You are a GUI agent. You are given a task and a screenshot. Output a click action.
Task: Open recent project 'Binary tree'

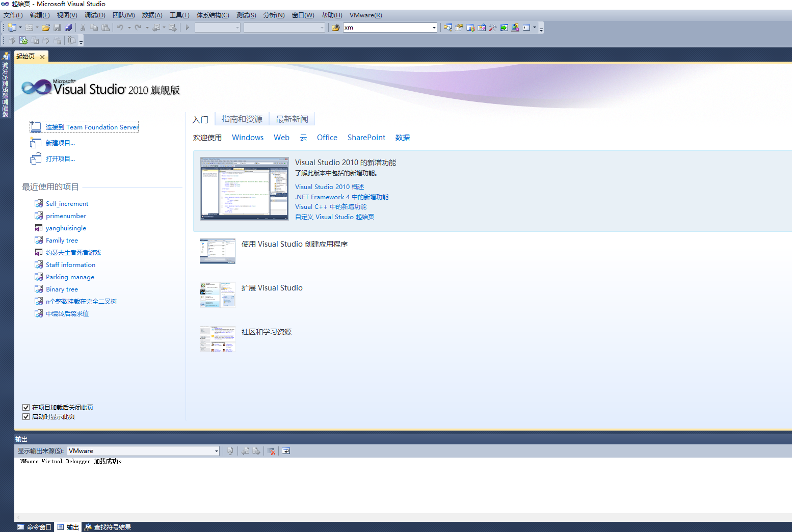pos(62,289)
